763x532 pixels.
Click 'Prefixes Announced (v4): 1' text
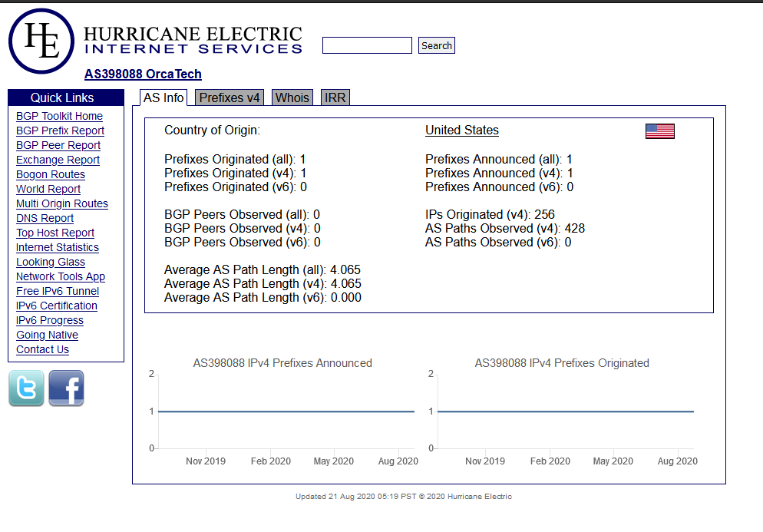tap(499, 173)
